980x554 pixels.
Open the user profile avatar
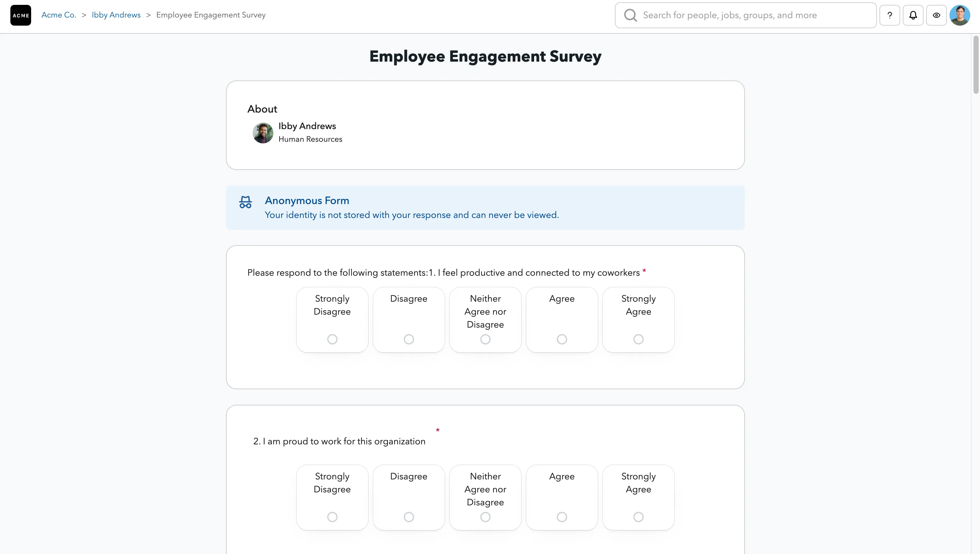coord(960,15)
